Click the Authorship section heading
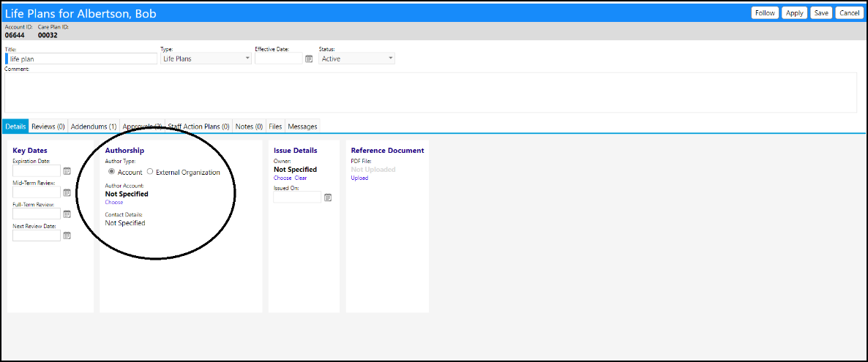This screenshot has height=362, width=868. [124, 151]
